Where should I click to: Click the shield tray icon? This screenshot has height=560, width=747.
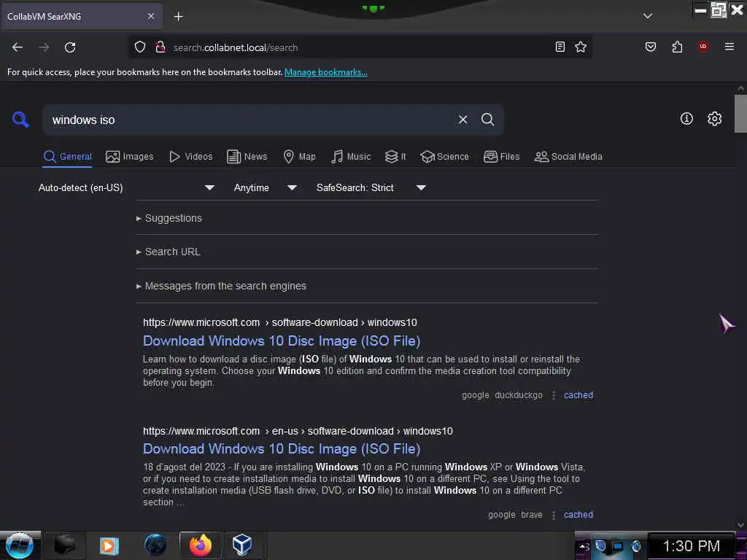(x=601, y=545)
